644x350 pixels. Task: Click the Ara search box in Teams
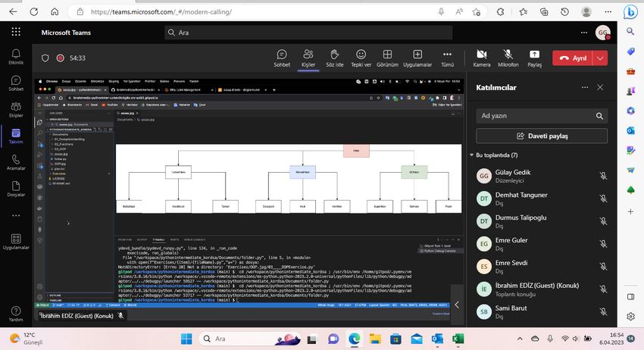(x=308, y=33)
